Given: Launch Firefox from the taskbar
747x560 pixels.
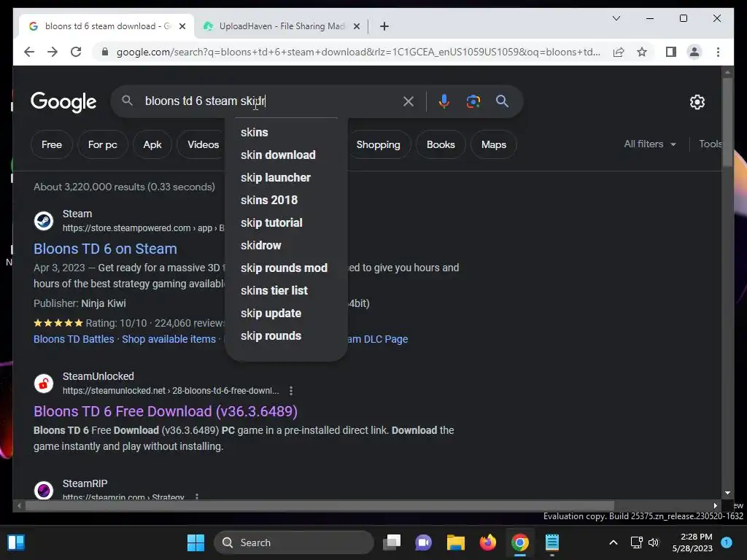Looking at the screenshot, I should (487, 542).
